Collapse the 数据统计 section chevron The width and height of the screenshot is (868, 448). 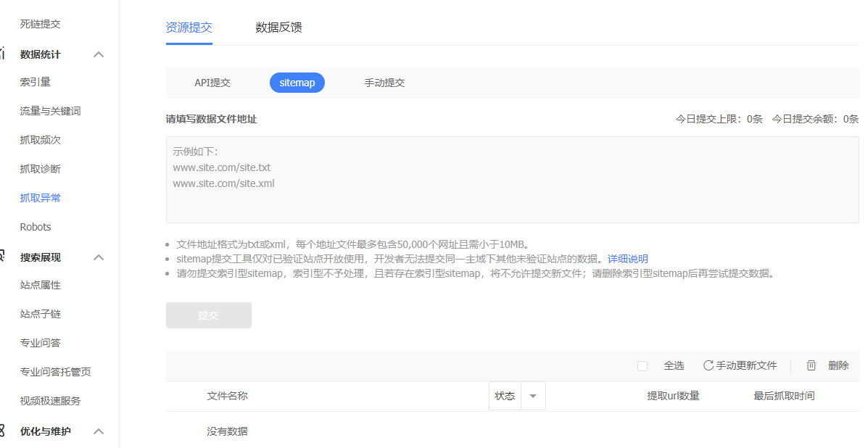click(x=99, y=55)
